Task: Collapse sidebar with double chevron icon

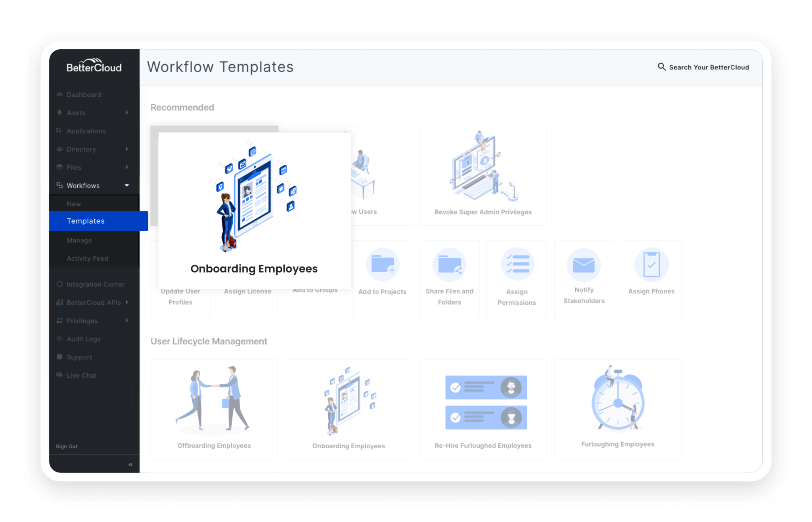Action: pos(130,464)
